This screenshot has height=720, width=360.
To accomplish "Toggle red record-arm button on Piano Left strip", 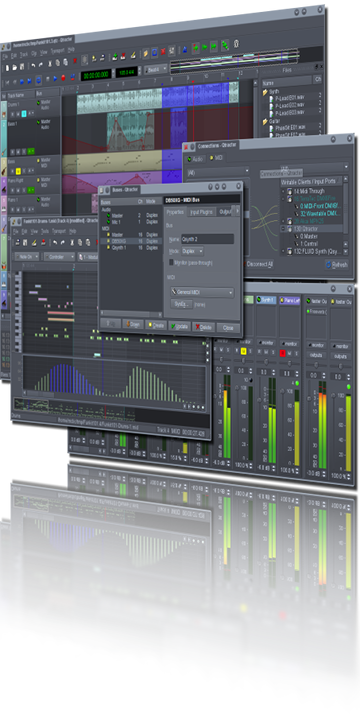I will pyautogui.click(x=283, y=353).
